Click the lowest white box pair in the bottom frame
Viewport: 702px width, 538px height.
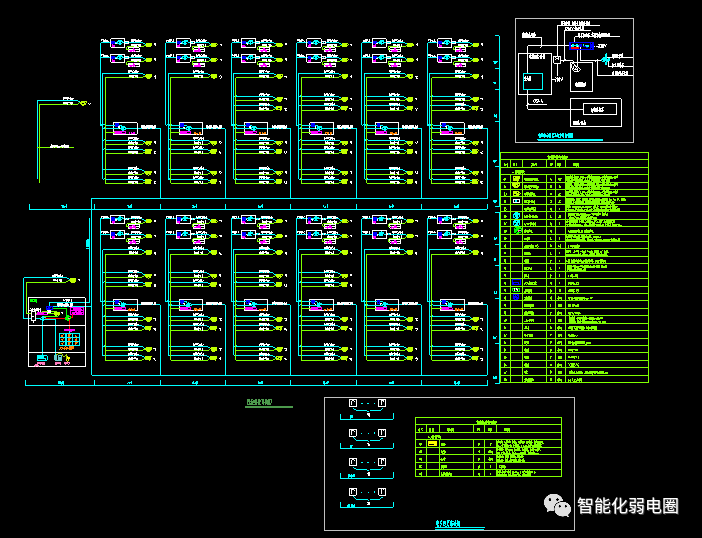coord(367,492)
